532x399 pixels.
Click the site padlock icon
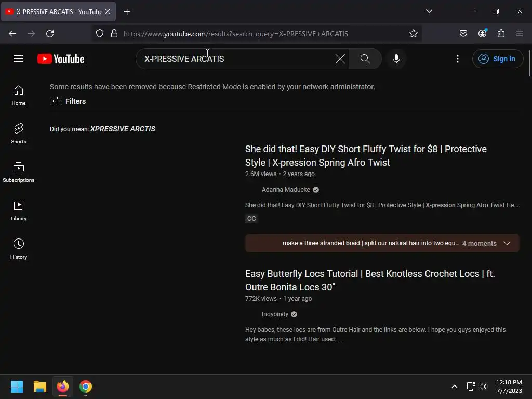(x=114, y=34)
